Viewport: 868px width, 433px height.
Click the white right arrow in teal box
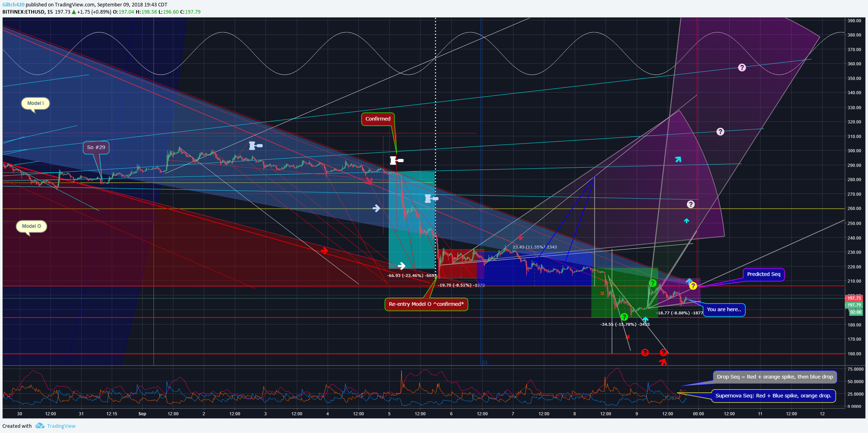tap(401, 266)
